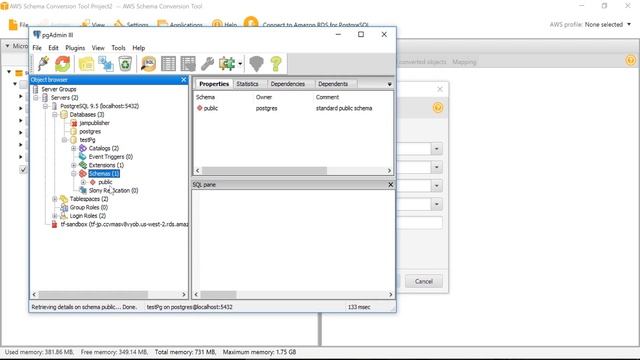
Task: Open the pgAdmin Tools menu
Action: [x=118, y=48]
